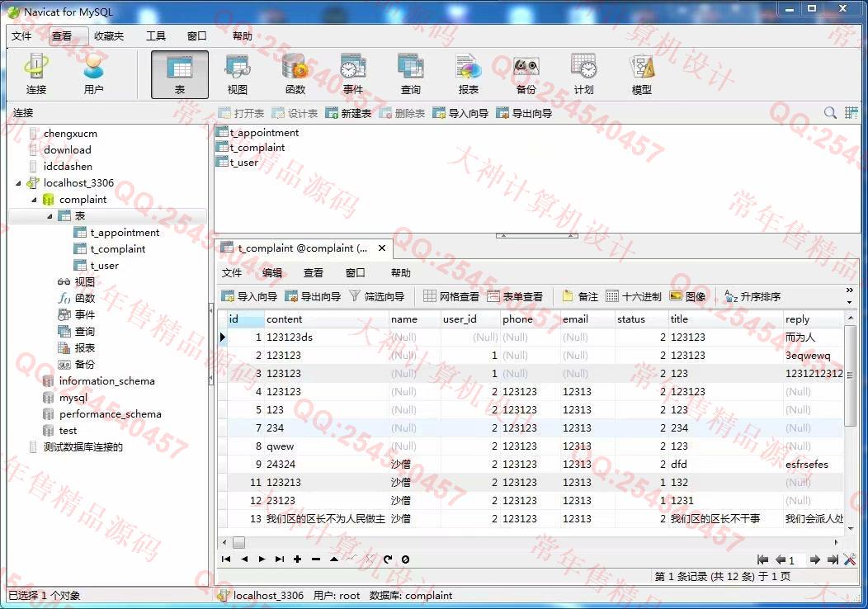This screenshot has height=609, width=868.
Task: Click the status column header
Action: point(642,319)
